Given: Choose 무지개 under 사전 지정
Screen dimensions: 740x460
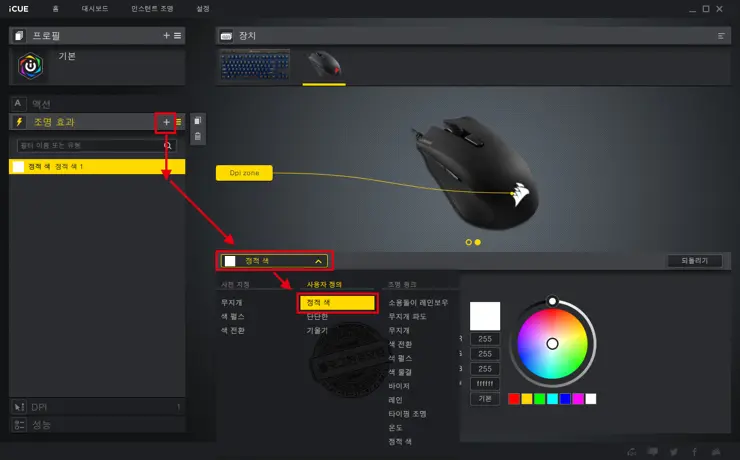Looking at the screenshot, I should [x=231, y=302].
